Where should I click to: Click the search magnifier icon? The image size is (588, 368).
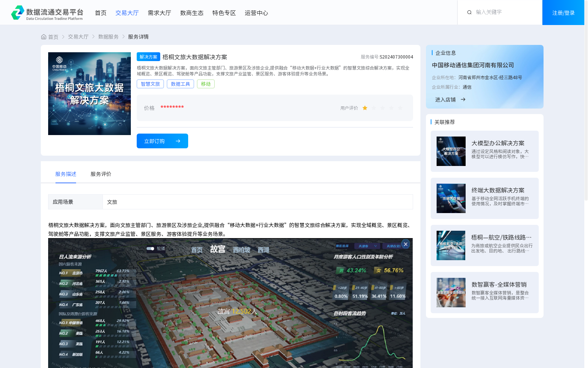[469, 12]
